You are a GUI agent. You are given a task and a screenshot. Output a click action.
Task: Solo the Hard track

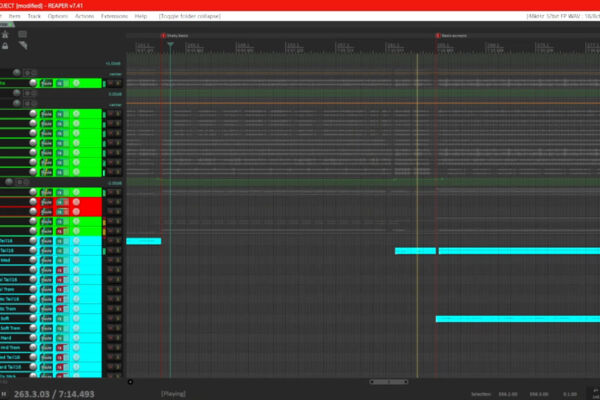[x=118, y=338]
